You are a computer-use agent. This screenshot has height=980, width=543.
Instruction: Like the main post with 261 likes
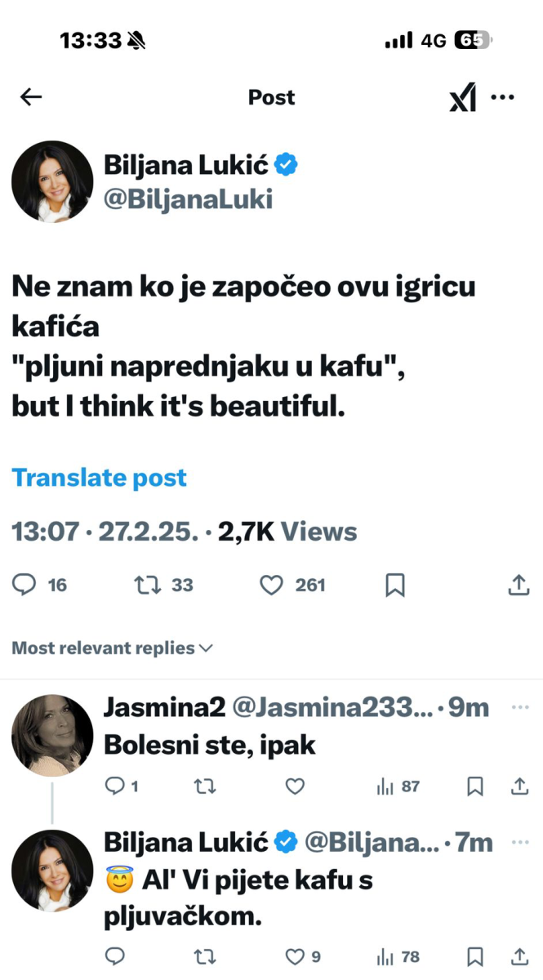pyautogui.click(x=271, y=585)
